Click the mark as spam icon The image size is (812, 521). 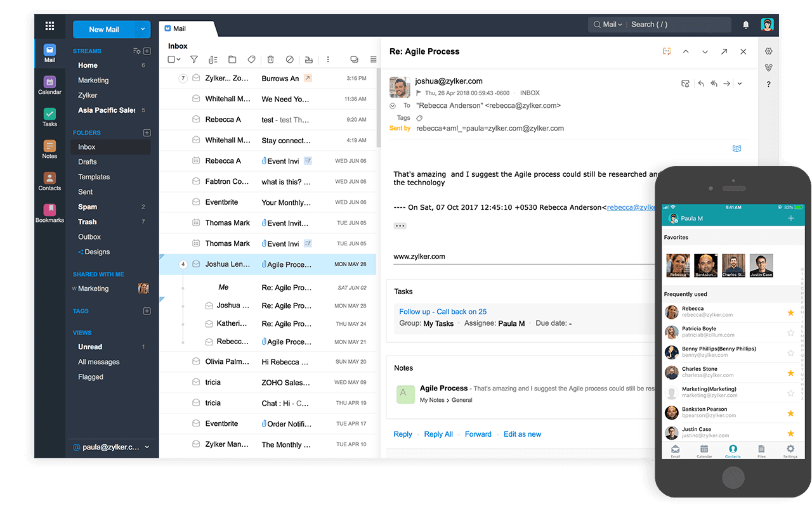(x=289, y=60)
